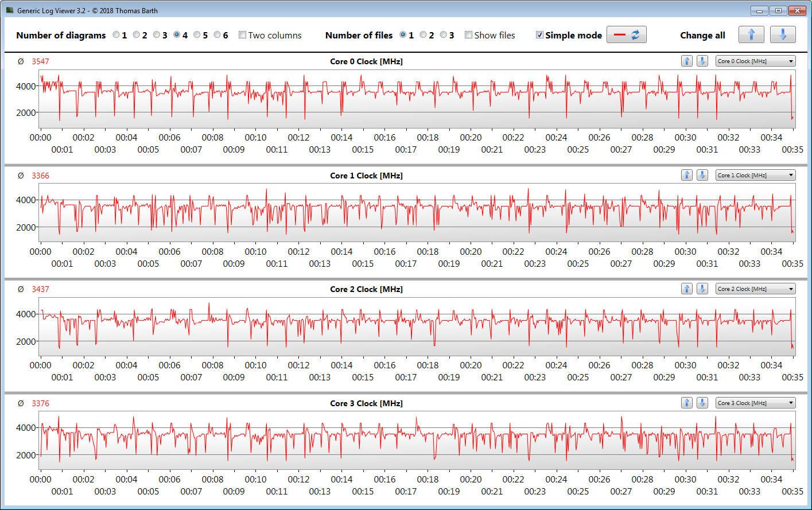Enable the Two columns checkbox
The height and width of the screenshot is (510, 812).
tap(243, 35)
